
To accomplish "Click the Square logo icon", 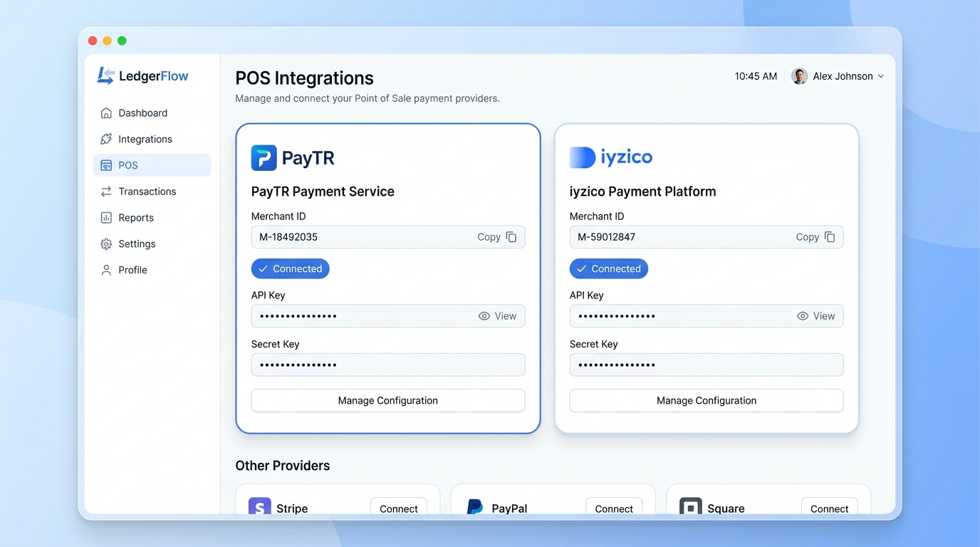I will [691, 507].
